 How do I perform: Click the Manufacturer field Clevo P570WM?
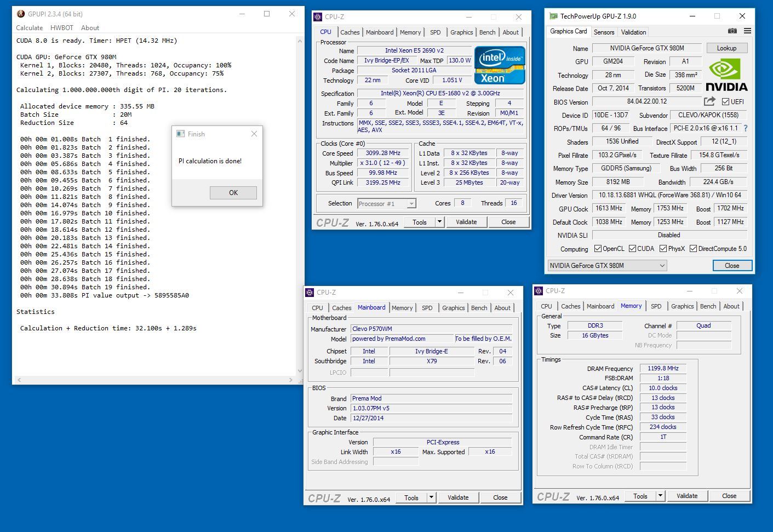(432, 329)
